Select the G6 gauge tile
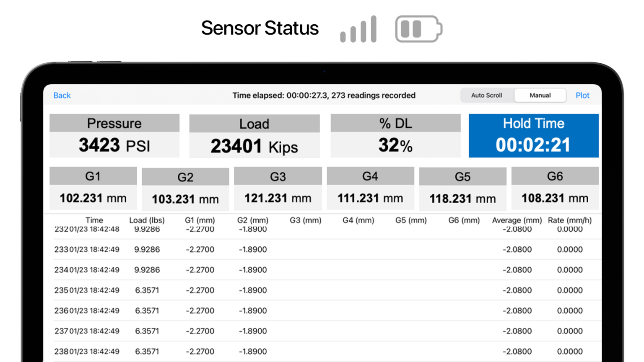644x362 pixels. tap(555, 188)
